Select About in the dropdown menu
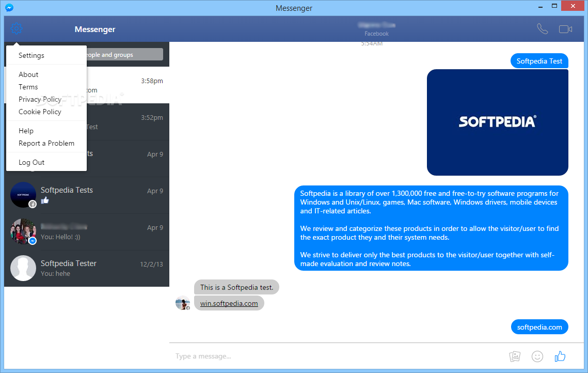Screen dimensions: 588x373 pyautogui.click(x=46, y=75)
